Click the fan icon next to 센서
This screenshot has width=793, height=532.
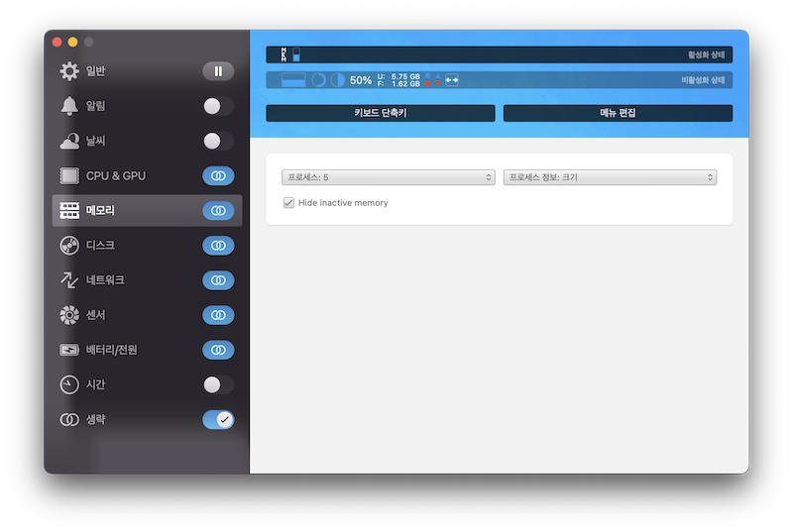[69, 315]
